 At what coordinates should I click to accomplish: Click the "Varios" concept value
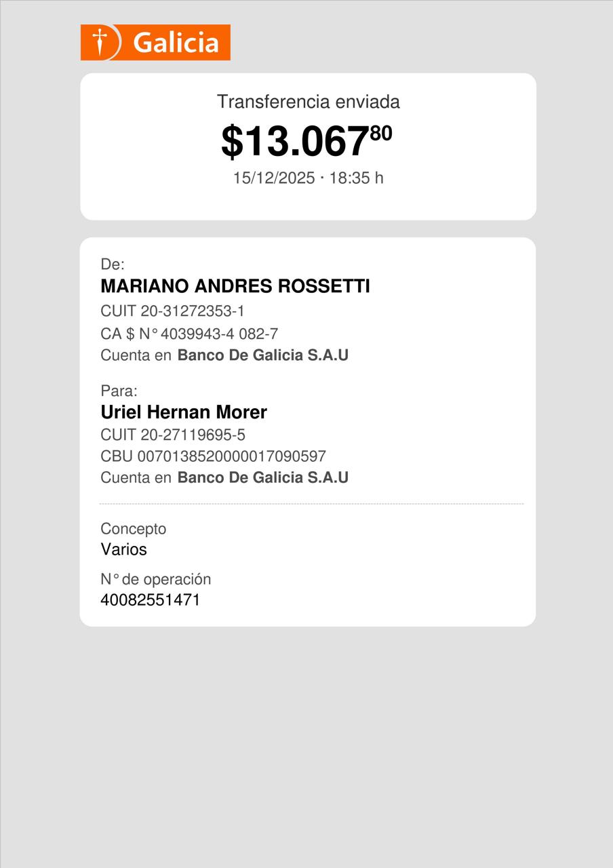click(123, 549)
